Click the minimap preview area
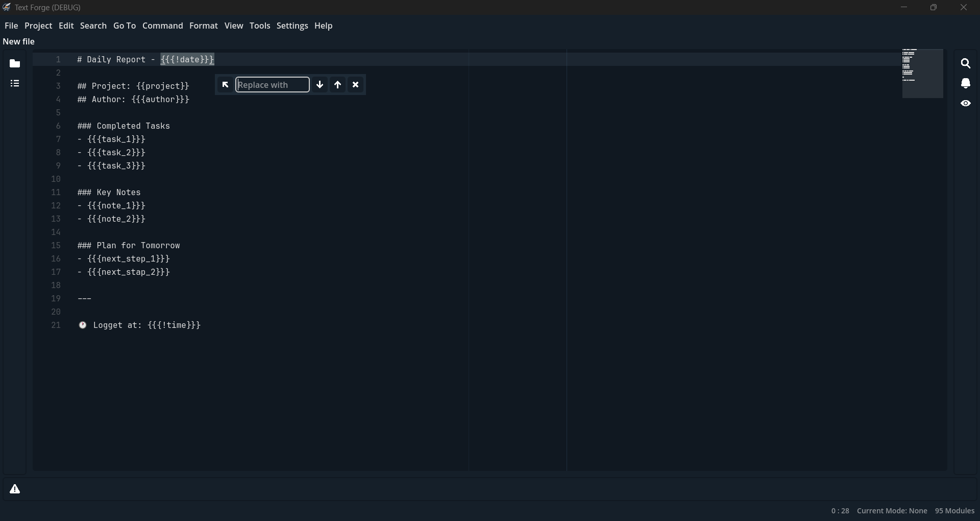Screen dimensions: 980x521 coord(922,73)
